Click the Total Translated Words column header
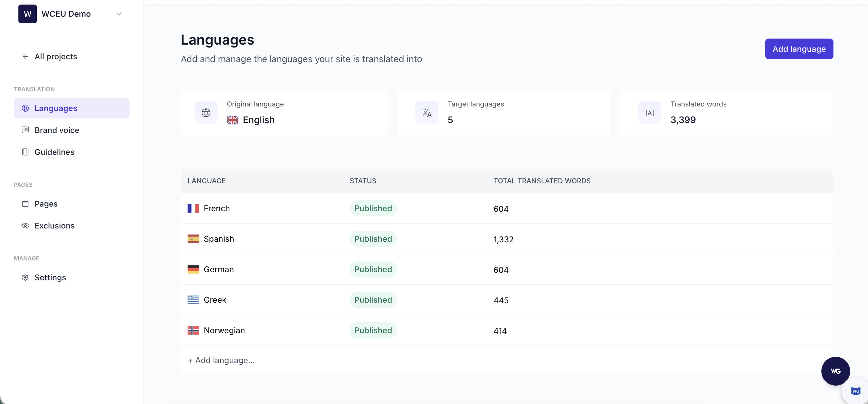 point(542,181)
